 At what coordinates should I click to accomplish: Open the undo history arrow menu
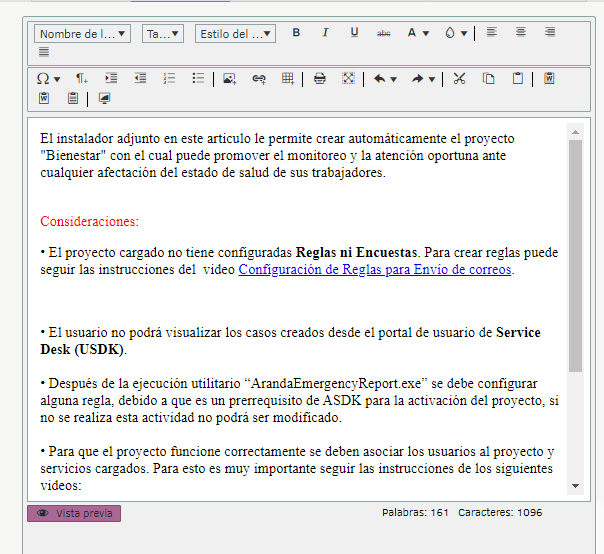point(385,78)
